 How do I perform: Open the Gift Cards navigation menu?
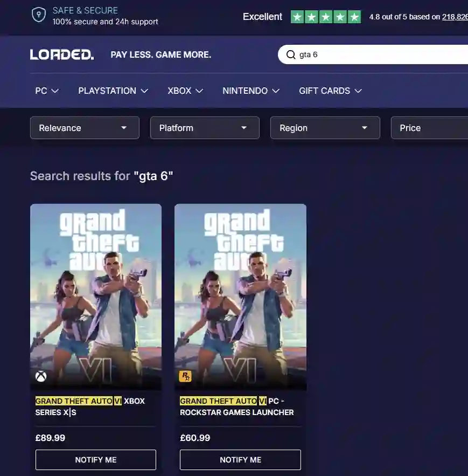[x=330, y=91]
